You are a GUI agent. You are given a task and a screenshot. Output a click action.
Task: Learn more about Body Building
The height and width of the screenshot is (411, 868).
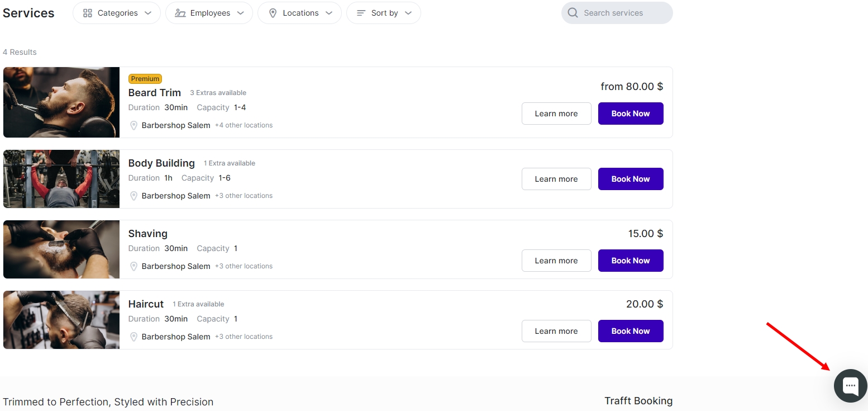tap(556, 179)
